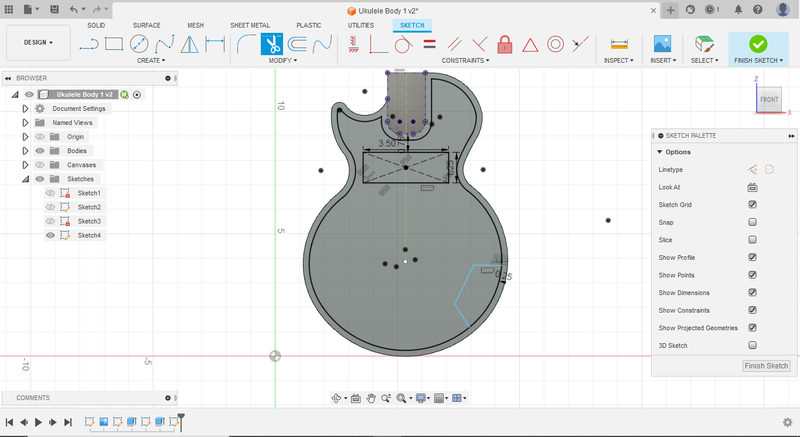Toggle visibility of Sketch4
Image resolution: width=800 pixels, height=437 pixels.
(50, 235)
